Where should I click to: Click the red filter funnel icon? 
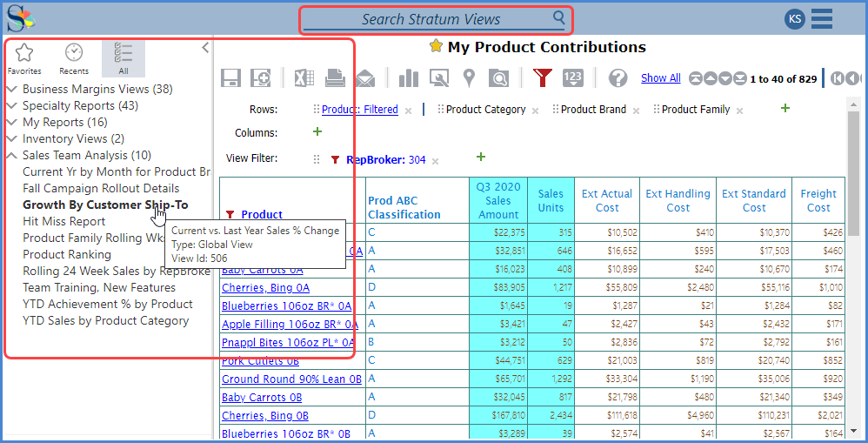pos(543,78)
